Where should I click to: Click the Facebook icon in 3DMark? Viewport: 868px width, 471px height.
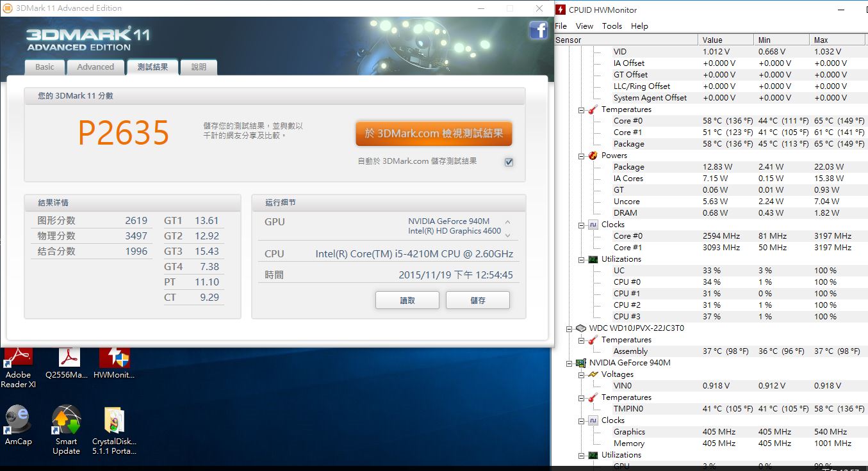pyautogui.click(x=538, y=30)
